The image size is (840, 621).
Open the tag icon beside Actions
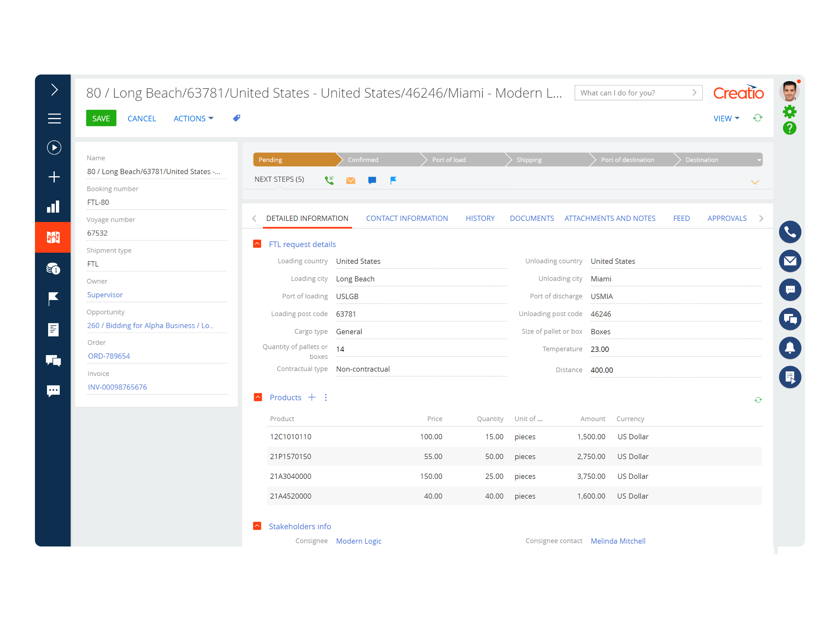click(236, 118)
